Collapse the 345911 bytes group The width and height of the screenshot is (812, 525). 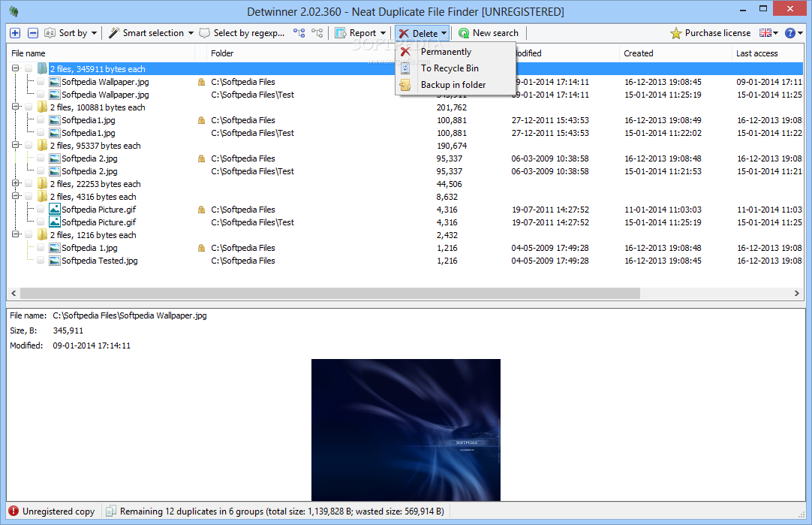[x=16, y=68]
